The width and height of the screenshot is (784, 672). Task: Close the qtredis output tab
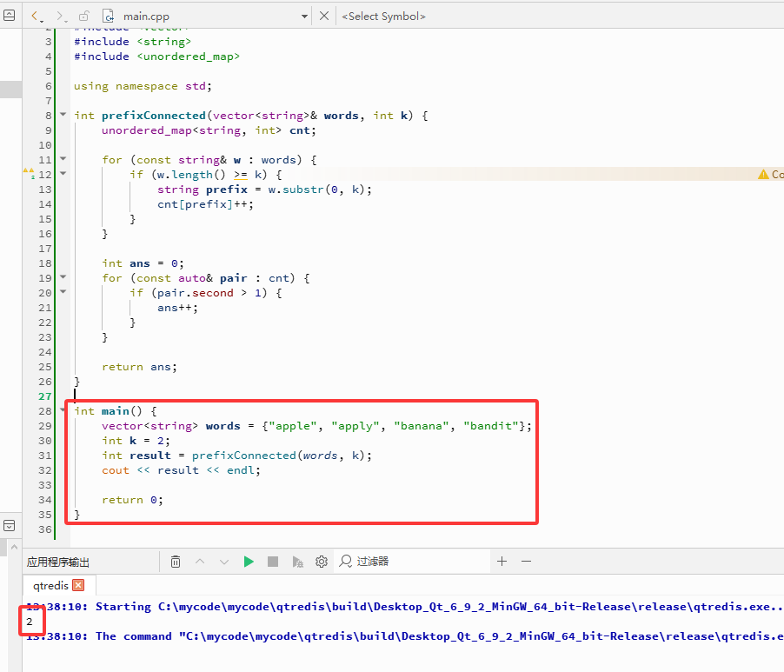[x=78, y=585]
